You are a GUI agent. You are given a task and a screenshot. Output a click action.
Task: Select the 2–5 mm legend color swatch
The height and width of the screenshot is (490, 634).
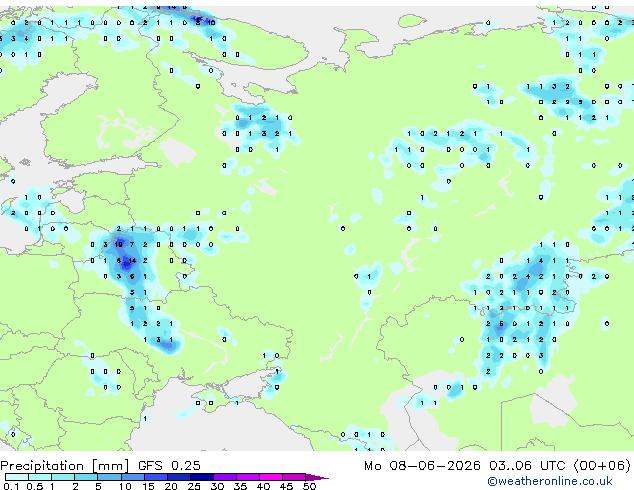pyautogui.click(x=86, y=477)
